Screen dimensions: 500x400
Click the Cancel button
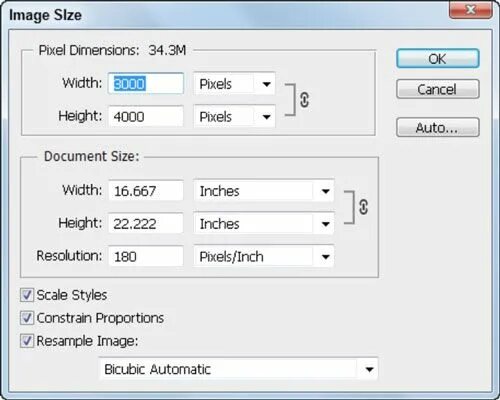click(x=438, y=89)
